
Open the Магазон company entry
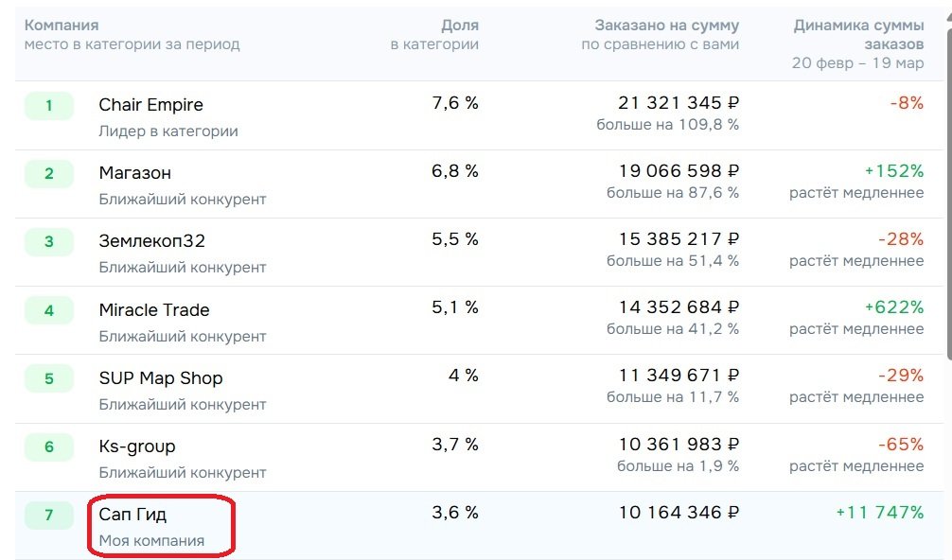tap(135, 173)
